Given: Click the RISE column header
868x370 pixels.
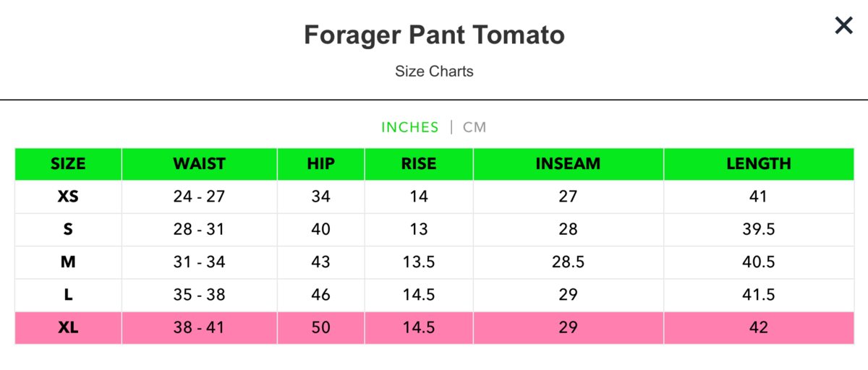Looking at the screenshot, I should (419, 164).
